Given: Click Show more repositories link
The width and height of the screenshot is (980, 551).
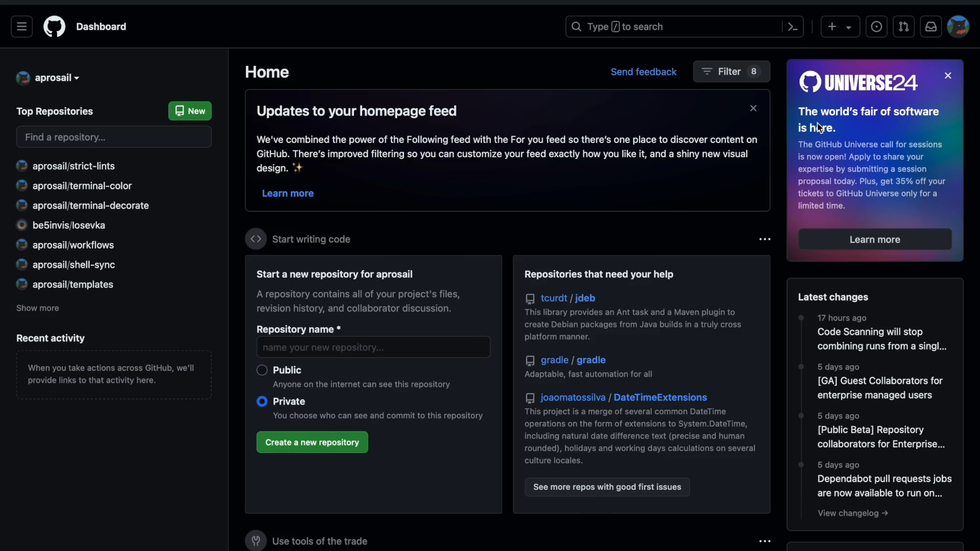Looking at the screenshot, I should 37,308.
